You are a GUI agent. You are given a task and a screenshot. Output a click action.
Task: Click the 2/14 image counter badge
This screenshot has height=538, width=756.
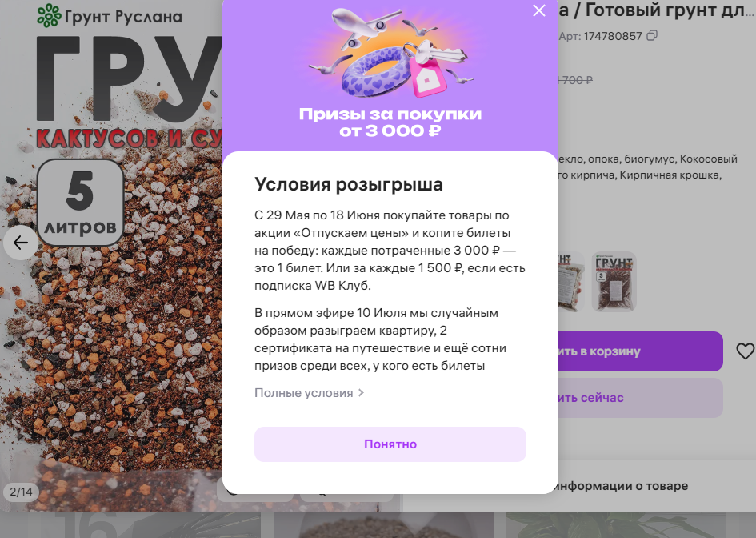[21, 492]
